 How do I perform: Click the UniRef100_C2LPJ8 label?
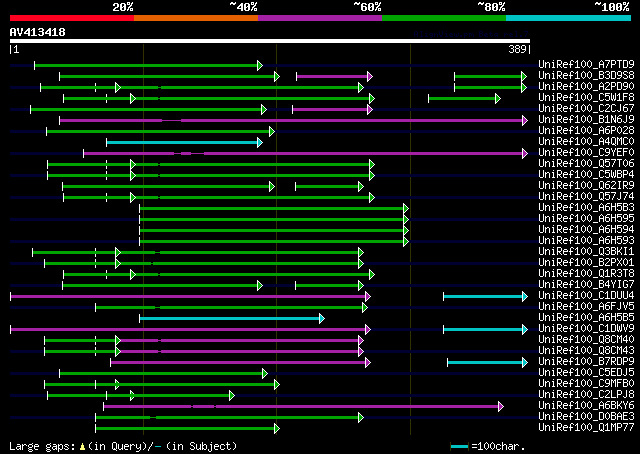point(586,395)
